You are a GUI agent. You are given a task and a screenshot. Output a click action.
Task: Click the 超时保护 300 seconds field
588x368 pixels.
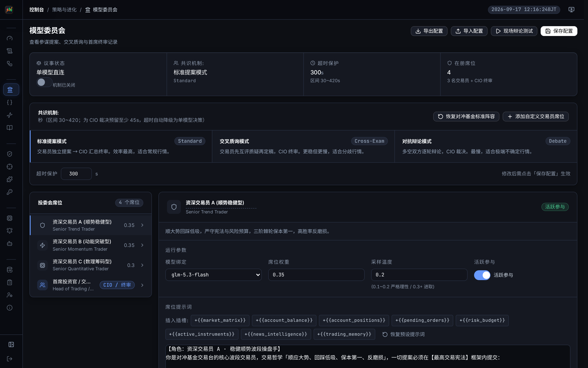[76, 174]
